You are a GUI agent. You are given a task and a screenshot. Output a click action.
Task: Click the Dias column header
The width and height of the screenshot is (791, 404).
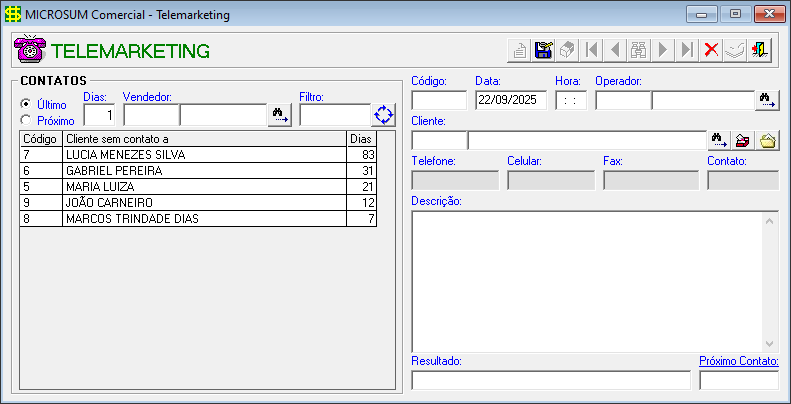(360, 139)
